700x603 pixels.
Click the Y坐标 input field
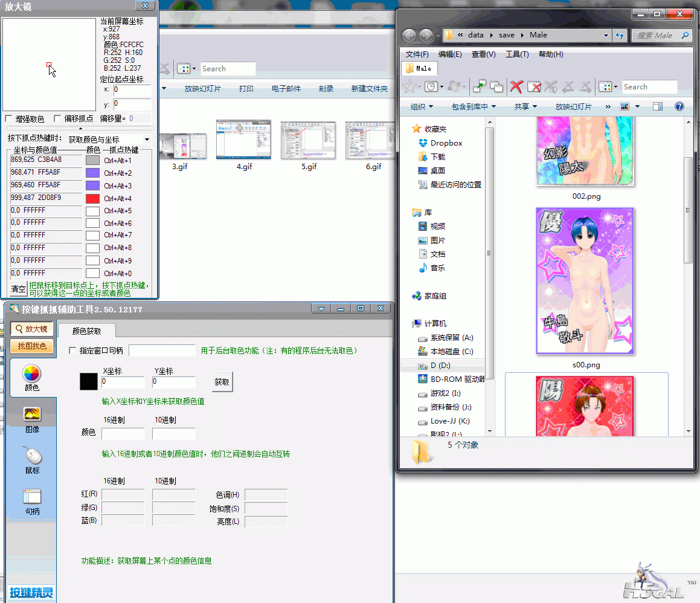(x=174, y=381)
